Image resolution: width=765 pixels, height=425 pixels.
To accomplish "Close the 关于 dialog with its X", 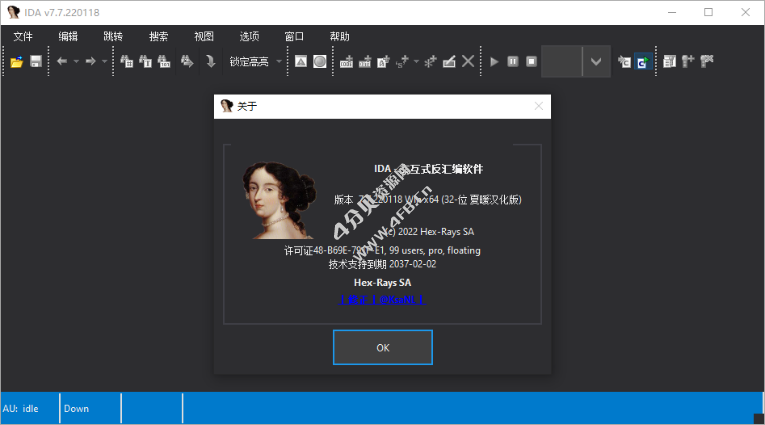I will pos(539,106).
